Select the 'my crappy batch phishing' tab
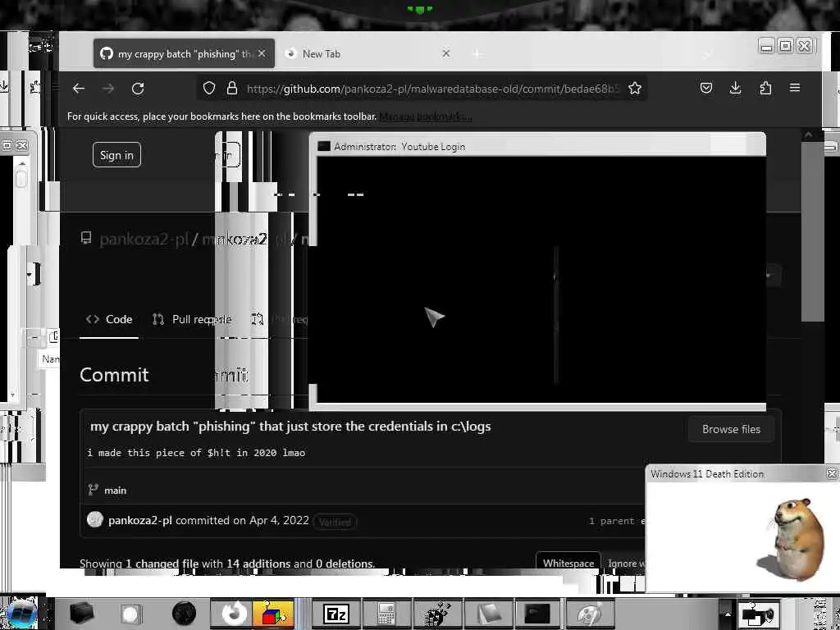The image size is (840, 630). [x=184, y=53]
